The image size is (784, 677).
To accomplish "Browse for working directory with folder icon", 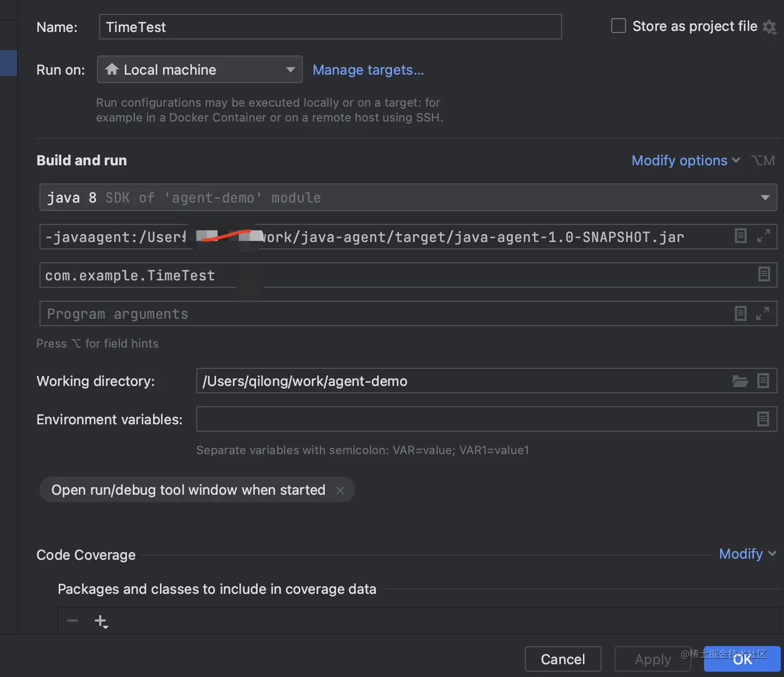I will 740,381.
